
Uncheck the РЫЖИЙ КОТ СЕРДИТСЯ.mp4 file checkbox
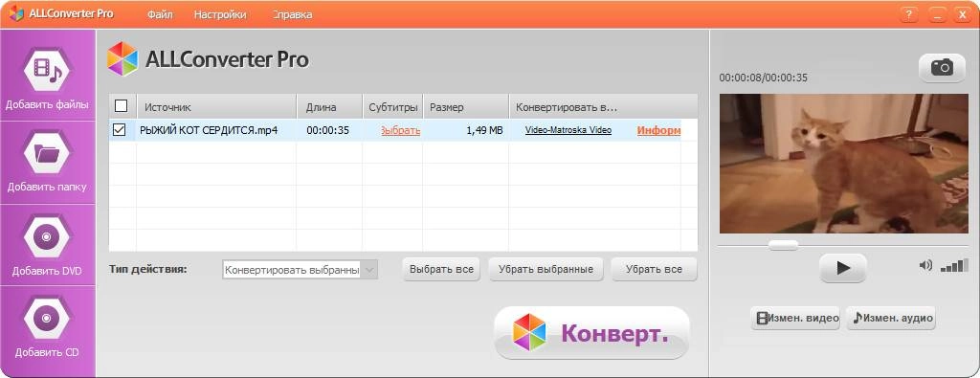point(119,129)
